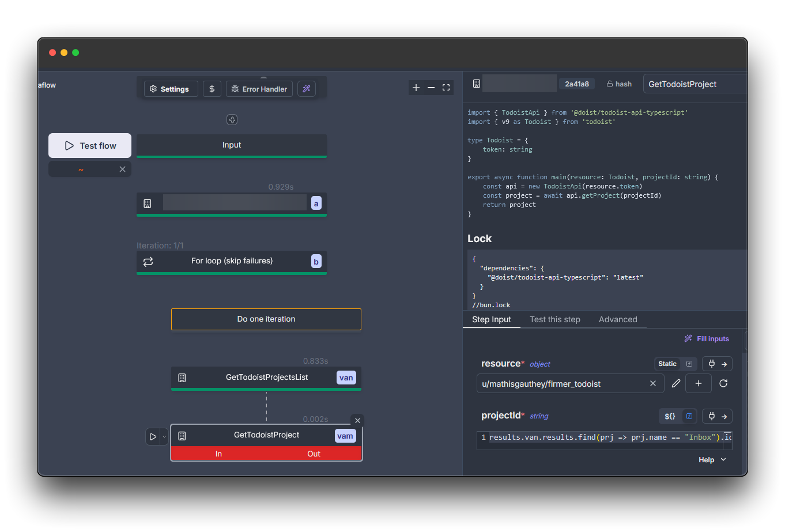
Task: Add a new resource with plus button
Action: coord(699,383)
